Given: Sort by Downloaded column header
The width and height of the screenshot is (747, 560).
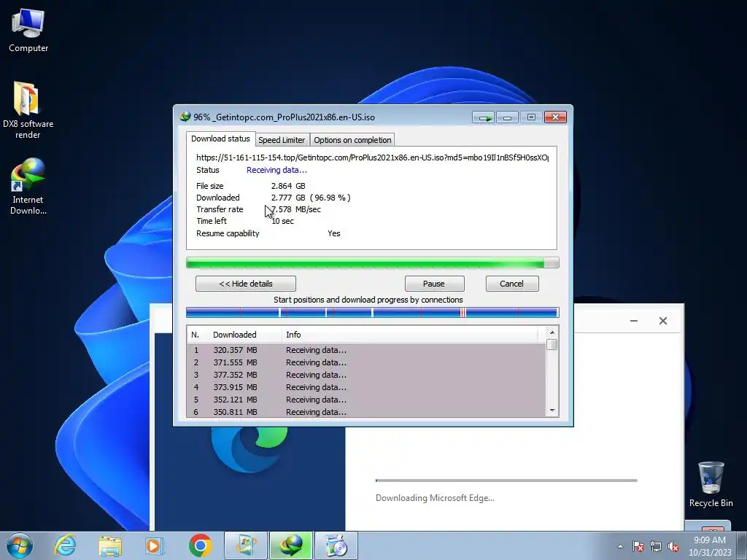Looking at the screenshot, I should [x=245, y=335].
